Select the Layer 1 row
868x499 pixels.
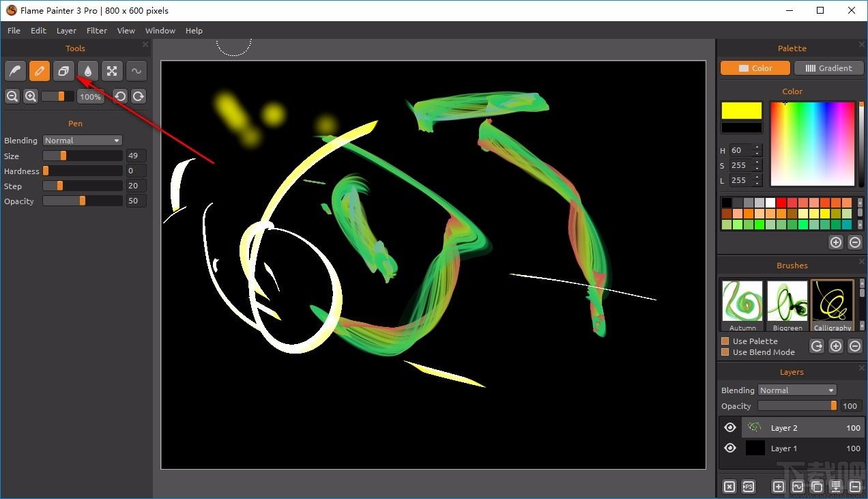tap(792, 448)
